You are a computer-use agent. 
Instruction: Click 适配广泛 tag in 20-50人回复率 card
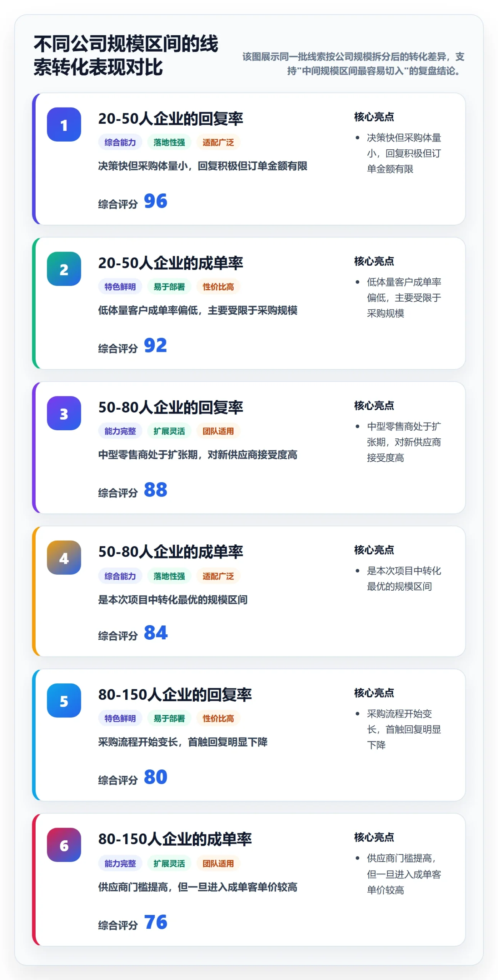coord(218,142)
